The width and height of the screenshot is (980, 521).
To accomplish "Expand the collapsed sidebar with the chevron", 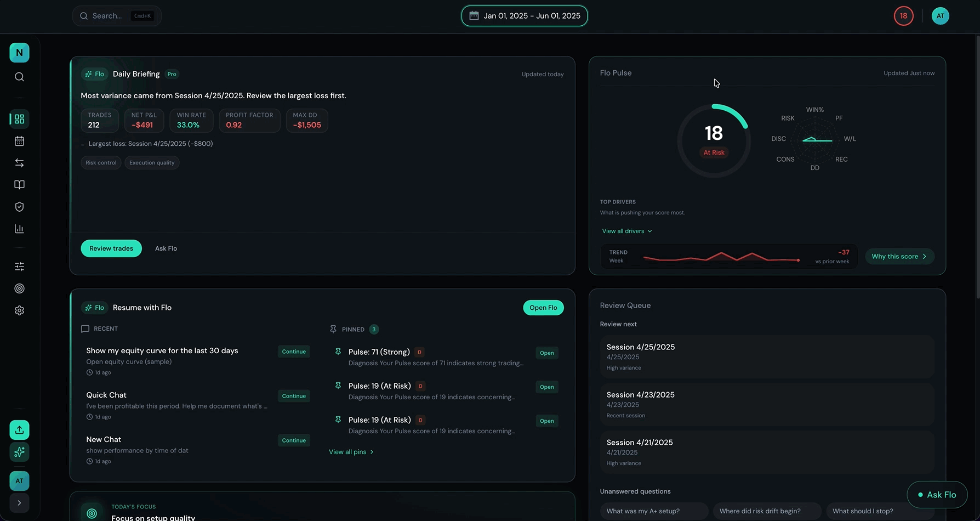I will point(19,503).
